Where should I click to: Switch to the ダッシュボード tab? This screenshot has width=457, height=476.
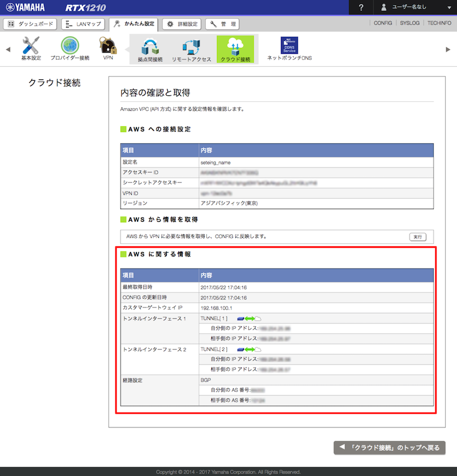coord(31,24)
